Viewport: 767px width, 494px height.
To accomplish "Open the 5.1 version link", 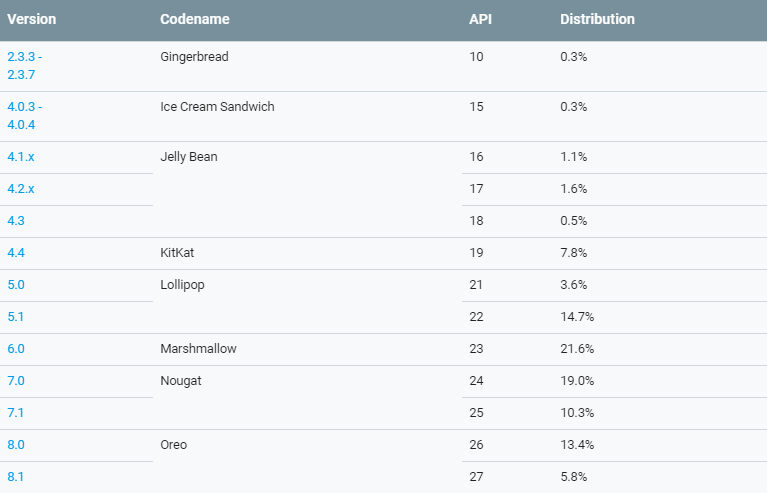I will tap(16, 317).
